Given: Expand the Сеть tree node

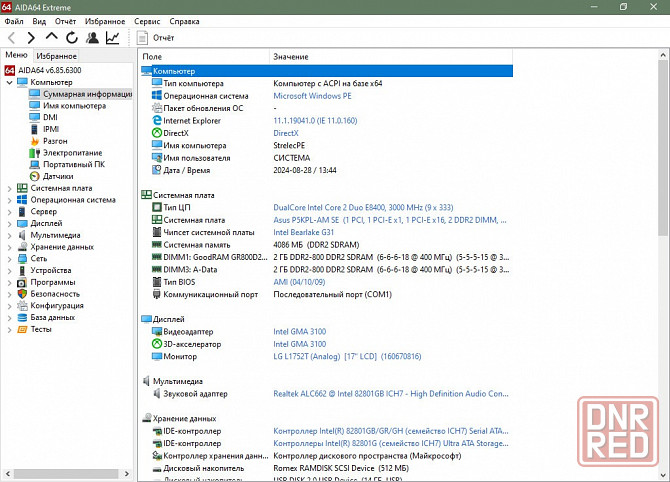Looking at the screenshot, I should (9, 259).
